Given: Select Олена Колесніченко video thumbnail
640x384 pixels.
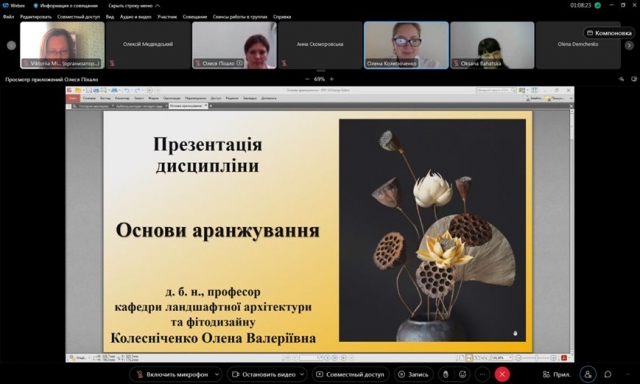Looking at the screenshot, I should pos(406,45).
